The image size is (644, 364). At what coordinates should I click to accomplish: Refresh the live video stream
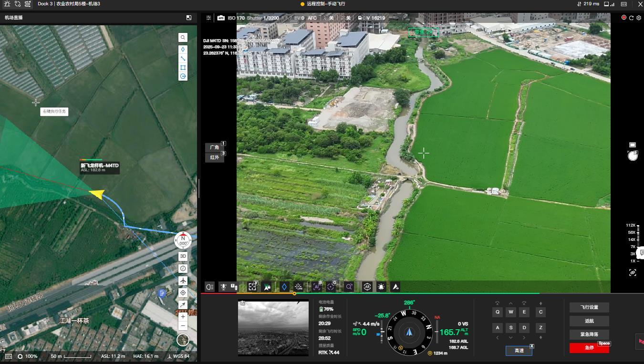click(x=631, y=18)
